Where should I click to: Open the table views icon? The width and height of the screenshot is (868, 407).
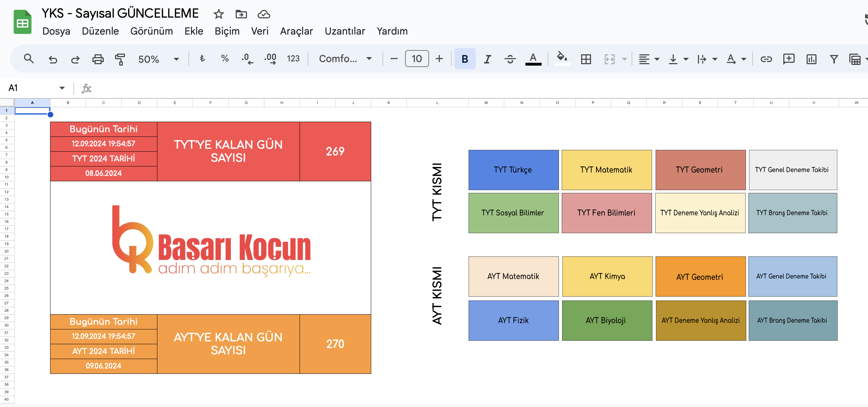click(855, 59)
